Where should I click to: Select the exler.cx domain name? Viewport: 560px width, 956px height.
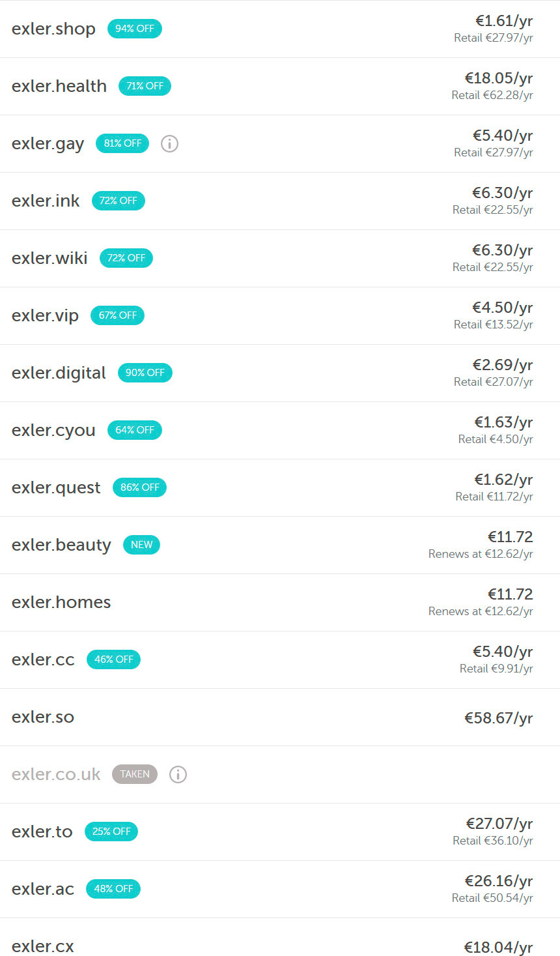pos(43,946)
